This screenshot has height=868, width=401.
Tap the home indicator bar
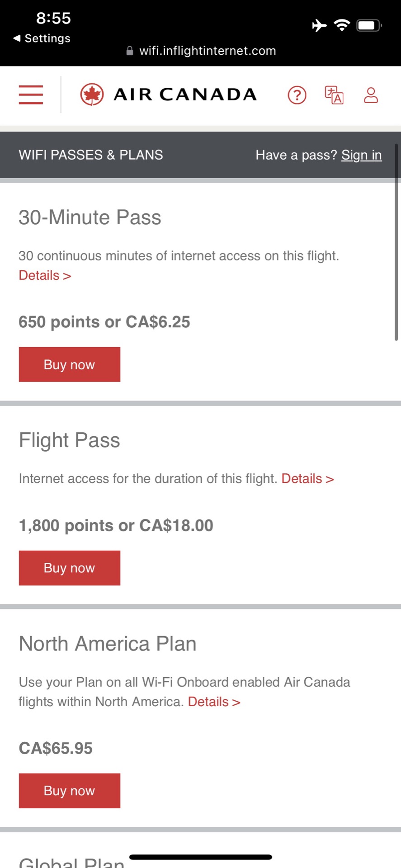pyautogui.click(x=201, y=857)
